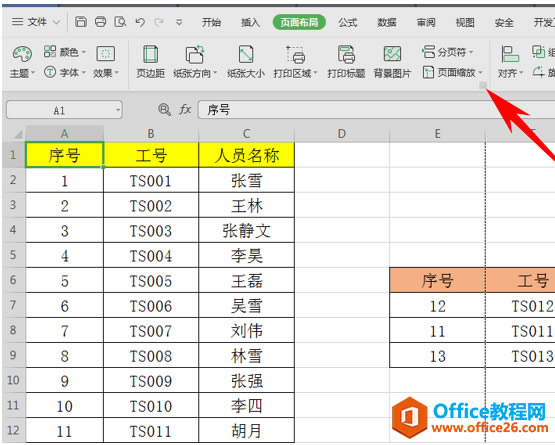Click yellow cell A1 序号
The height and width of the screenshot is (445, 555).
(x=64, y=155)
